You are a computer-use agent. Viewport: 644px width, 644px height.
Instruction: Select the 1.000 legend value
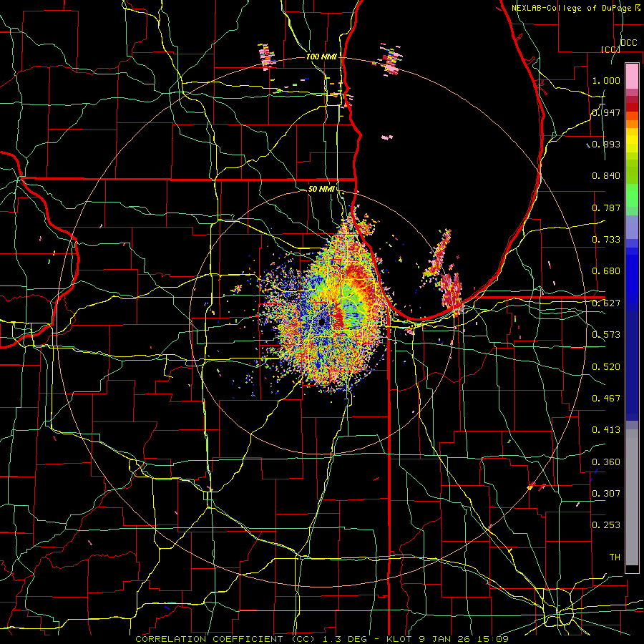pyautogui.click(x=606, y=80)
